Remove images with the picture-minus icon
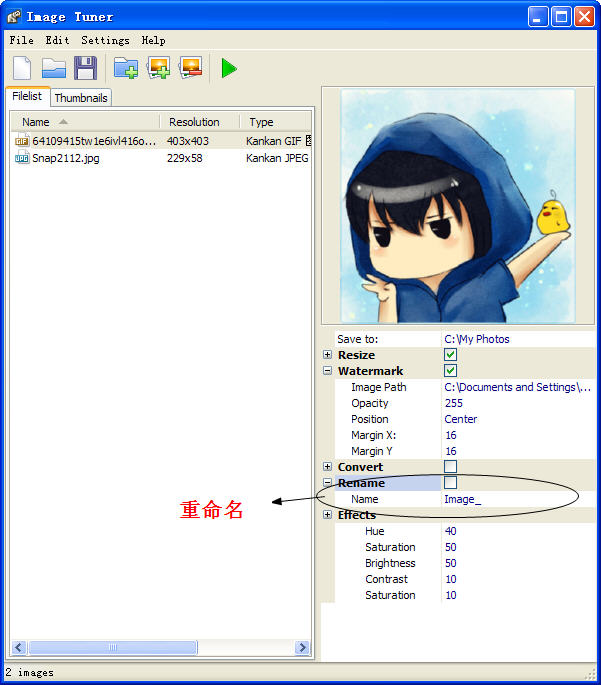The image size is (601, 685). coord(191,68)
